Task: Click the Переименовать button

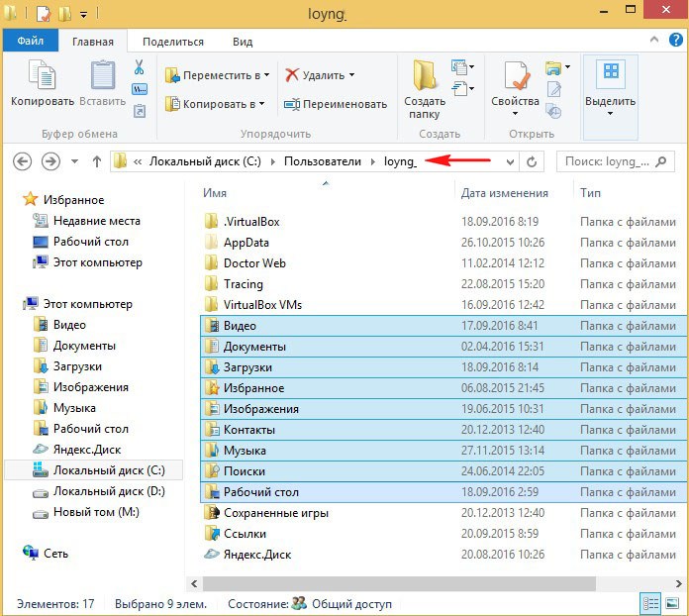Action: [x=336, y=104]
